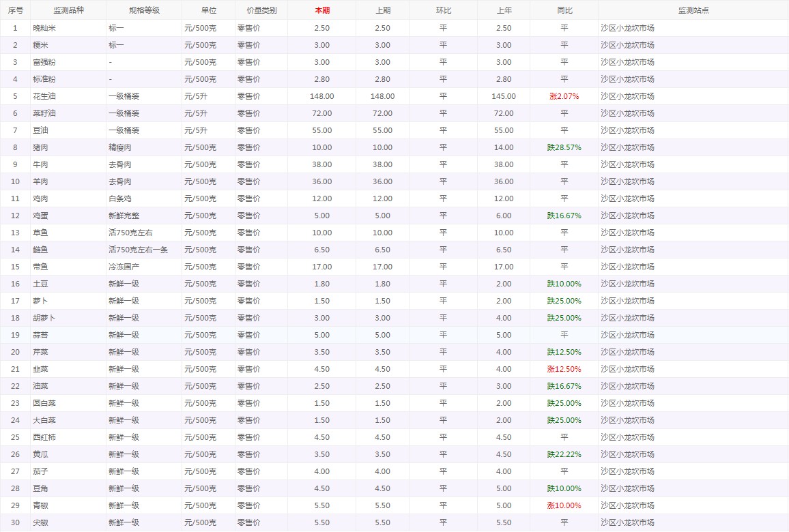Click the 同比 column header
Viewport: 789px width, 532px height.
point(564,10)
